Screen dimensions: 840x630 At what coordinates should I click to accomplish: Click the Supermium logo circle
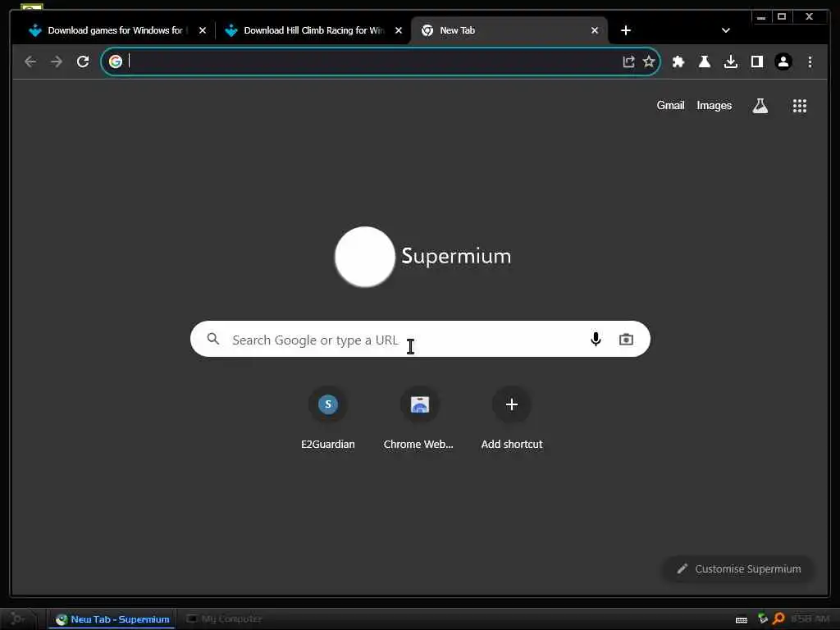365,257
